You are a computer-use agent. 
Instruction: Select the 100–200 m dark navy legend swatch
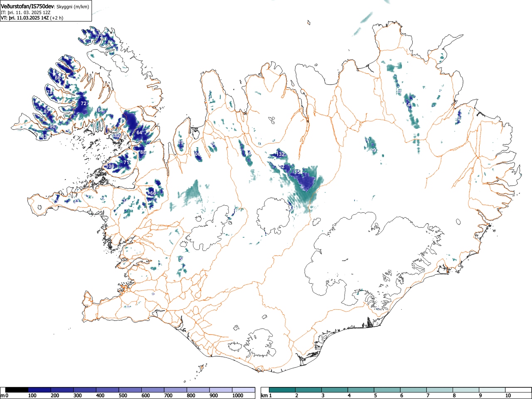39,390
